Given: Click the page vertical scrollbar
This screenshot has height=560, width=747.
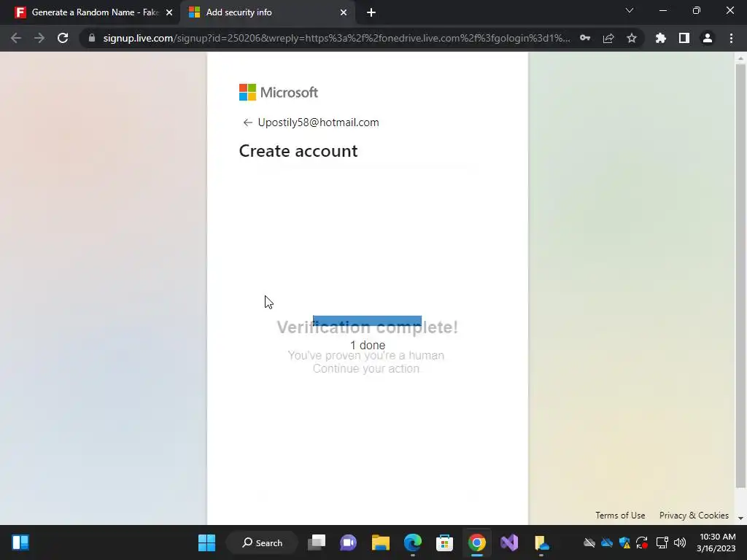Looking at the screenshot, I should tap(740, 276).
